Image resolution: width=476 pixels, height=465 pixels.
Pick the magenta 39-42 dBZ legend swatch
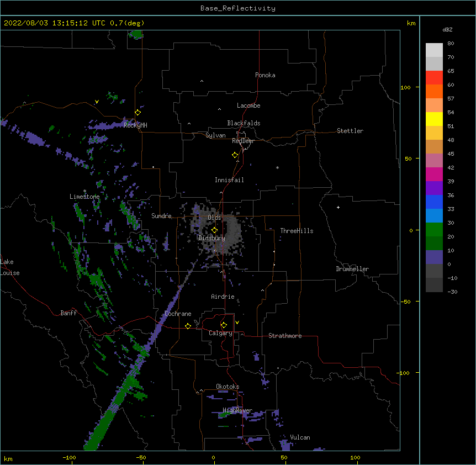point(434,174)
